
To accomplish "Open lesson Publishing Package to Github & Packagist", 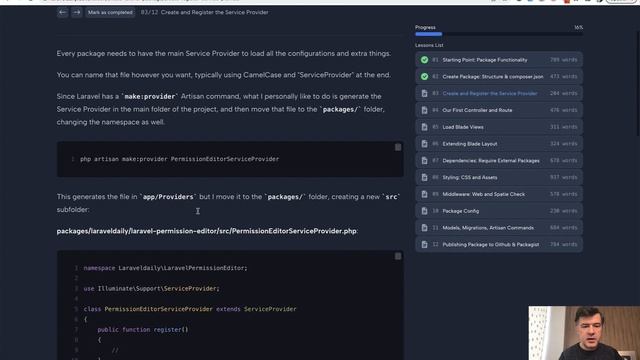I will click(x=499, y=244).
